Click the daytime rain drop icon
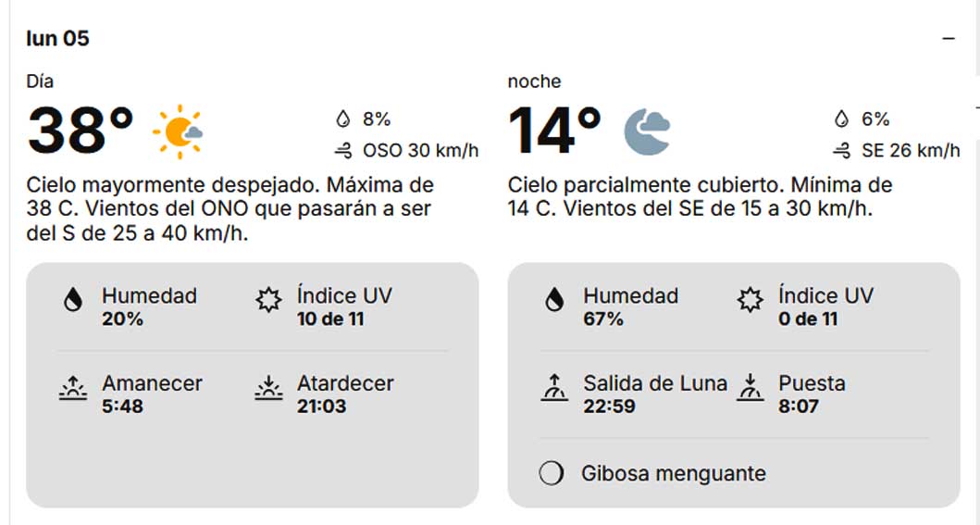980x525 pixels. [343, 119]
